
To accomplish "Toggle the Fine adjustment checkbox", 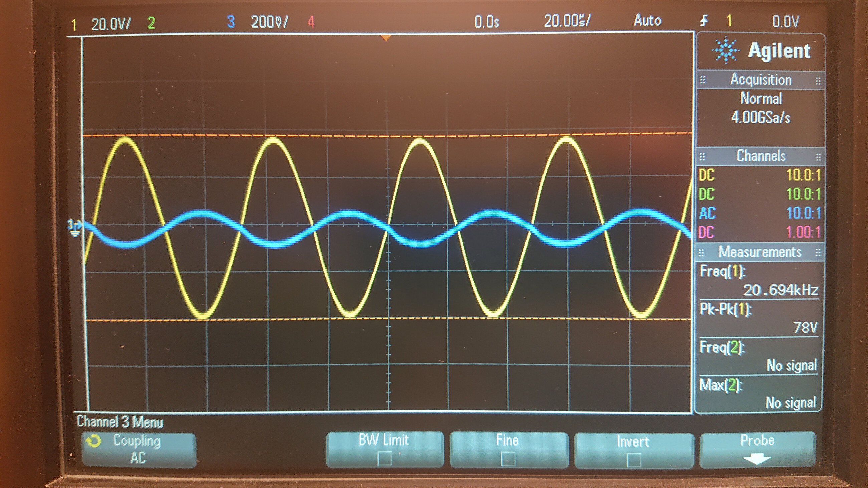I will (508, 459).
